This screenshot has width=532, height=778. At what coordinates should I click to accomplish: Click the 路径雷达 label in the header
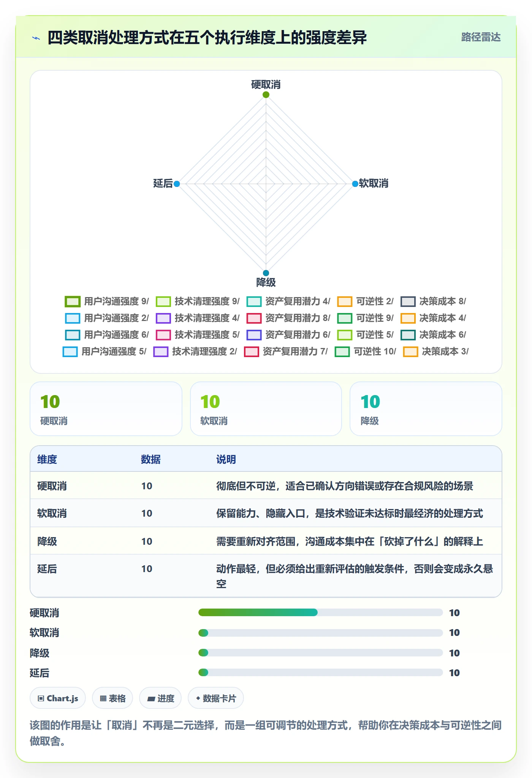481,37
